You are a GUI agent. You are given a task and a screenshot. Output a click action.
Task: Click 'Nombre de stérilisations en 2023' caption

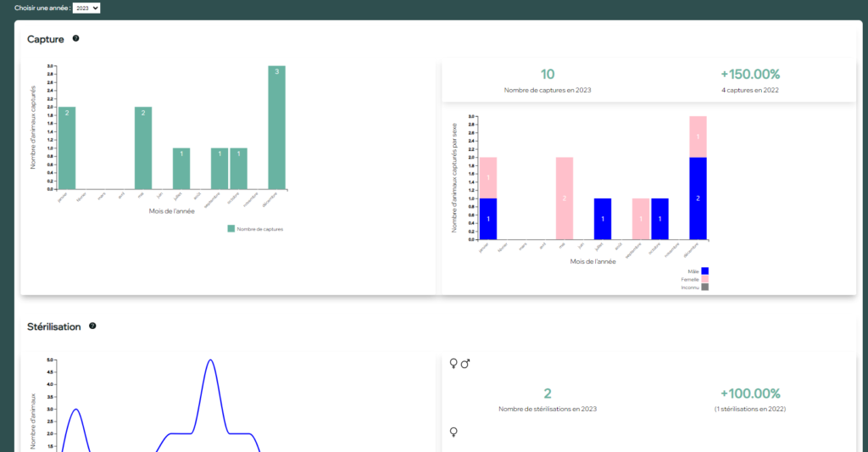pos(548,409)
